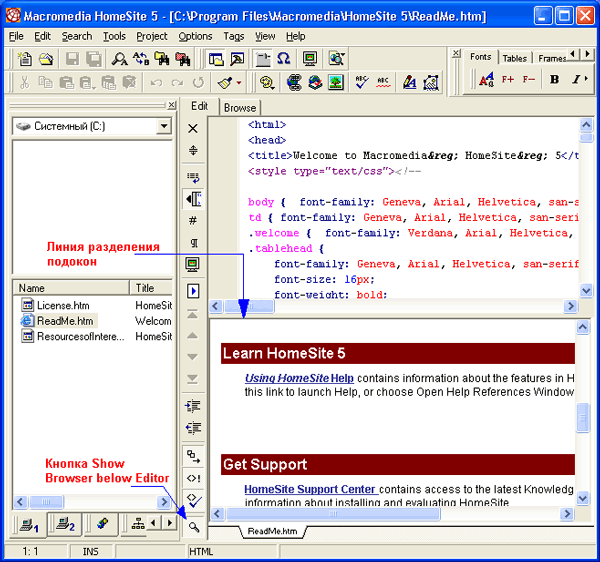Toggle the Results window button in toolbar
This screenshot has width=600, height=562.
click(x=237, y=59)
